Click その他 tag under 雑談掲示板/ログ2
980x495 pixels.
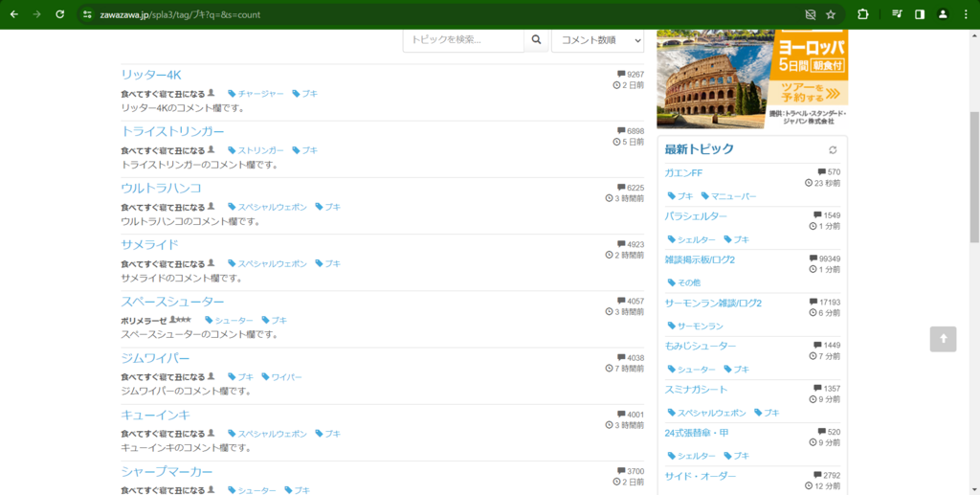(684, 282)
